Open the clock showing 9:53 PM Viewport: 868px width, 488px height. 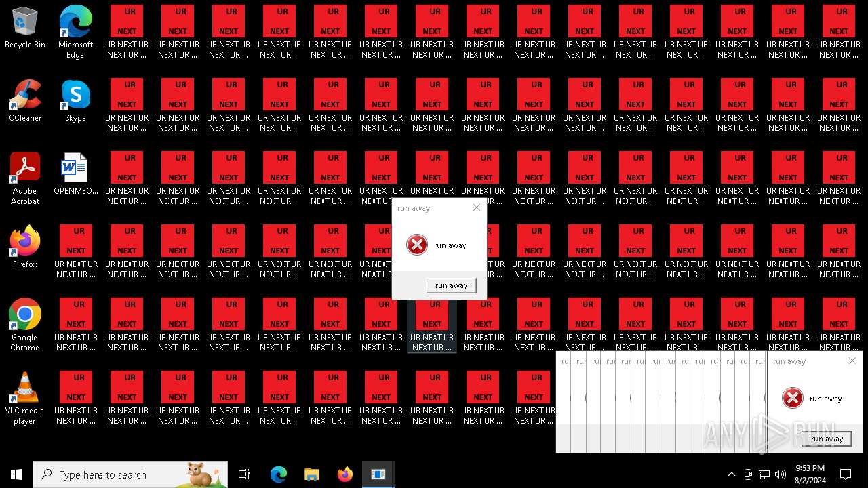810,474
